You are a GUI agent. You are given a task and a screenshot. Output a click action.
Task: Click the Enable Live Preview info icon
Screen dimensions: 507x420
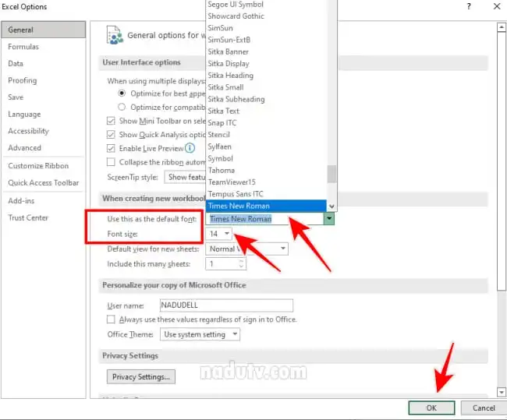190,148
